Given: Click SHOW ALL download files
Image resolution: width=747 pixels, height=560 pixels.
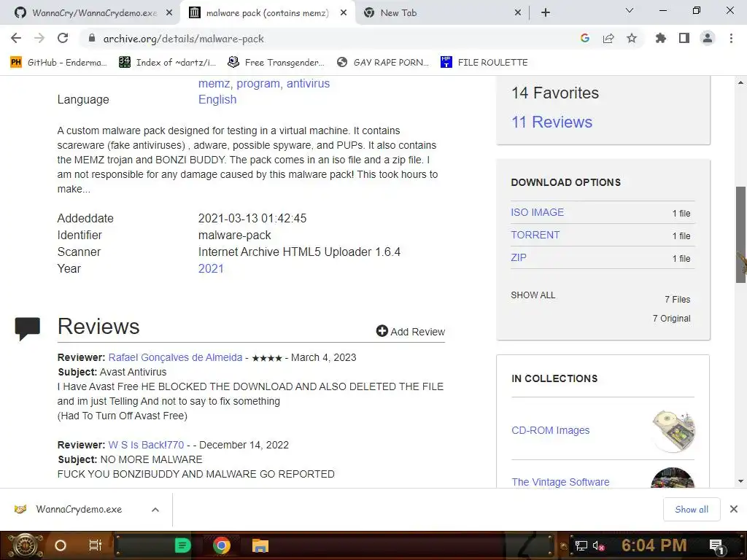Looking at the screenshot, I should click(533, 295).
